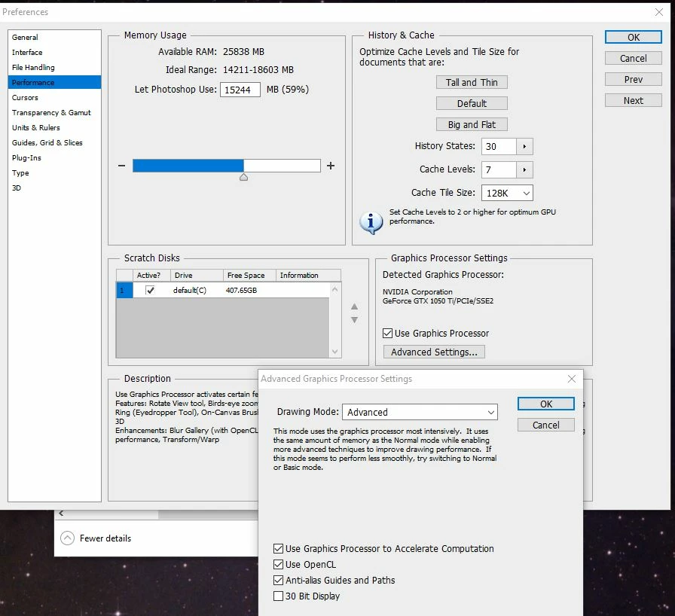Click the Cache Levels value field
This screenshot has height=616, width=675.
[499, 169]
